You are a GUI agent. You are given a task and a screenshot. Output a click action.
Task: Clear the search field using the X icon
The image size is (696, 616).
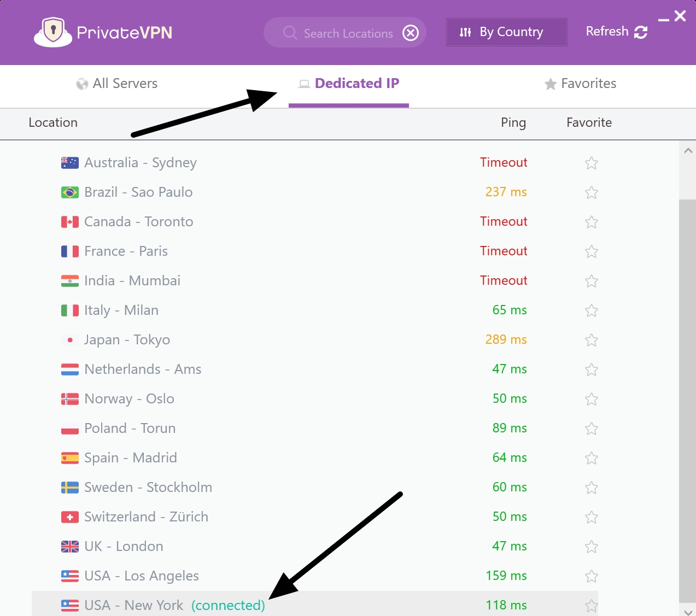click(411, 33)
